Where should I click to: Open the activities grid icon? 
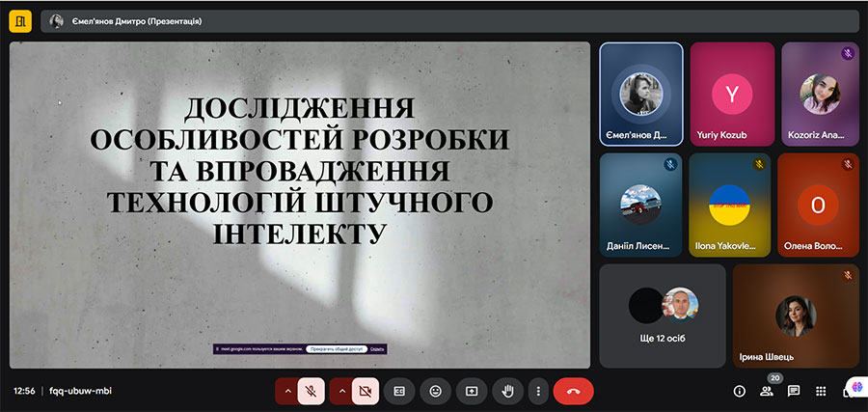click(x=821, y=392)
